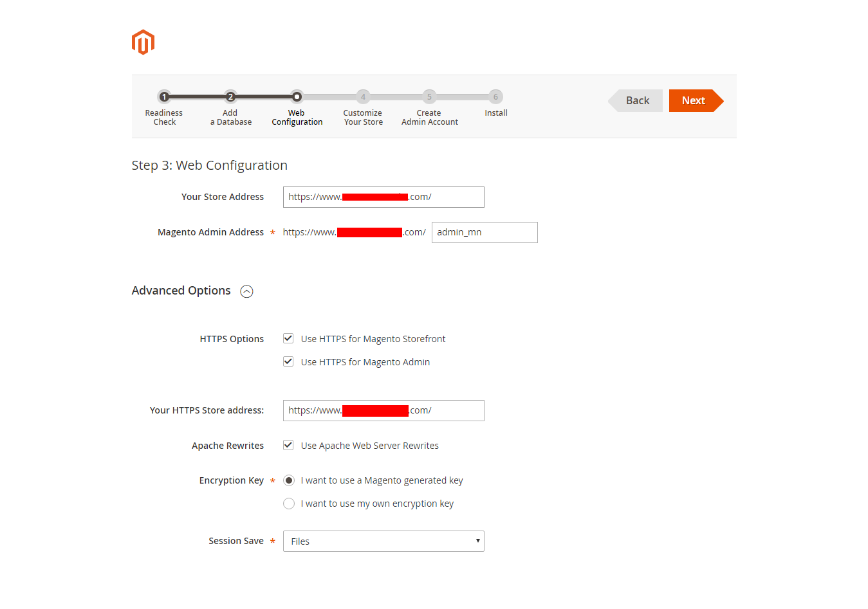Click the Back button

(x=636, y=100)
